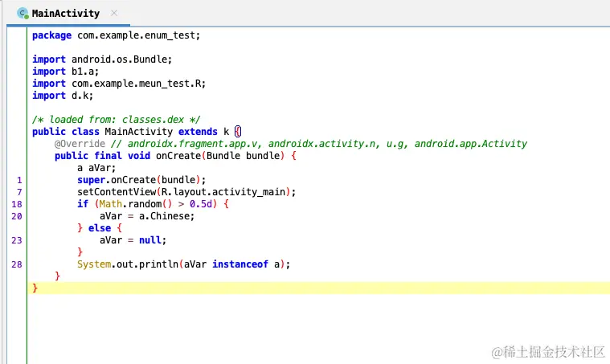610x364 pixels.
Task: Click the 'loaded from: classes.dex' comment
Action: coord(116,120)
